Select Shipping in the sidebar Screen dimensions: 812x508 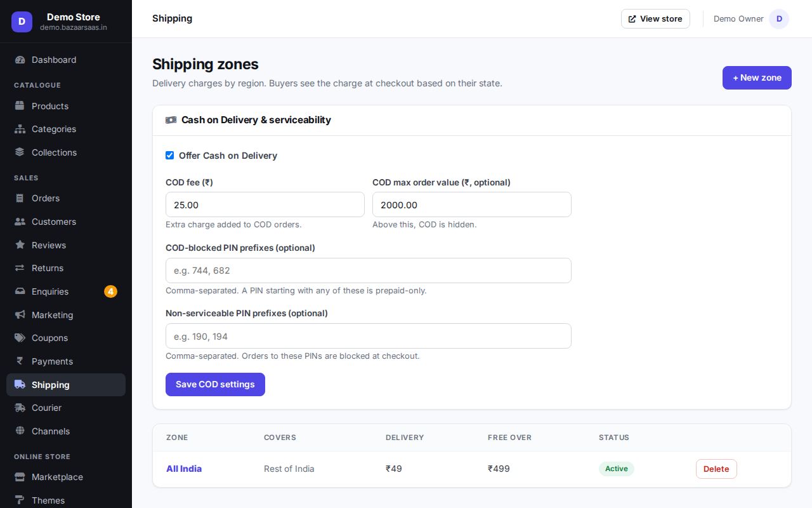[x=66, y=385]
